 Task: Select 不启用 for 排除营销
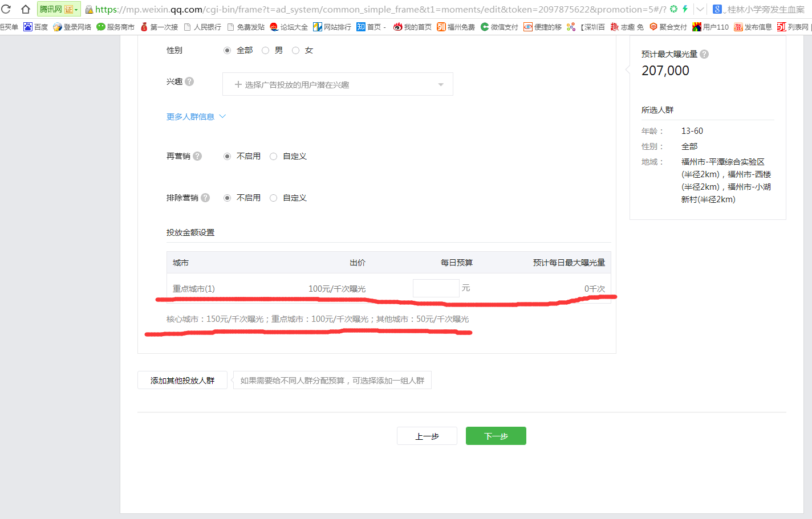coord(227,198)
